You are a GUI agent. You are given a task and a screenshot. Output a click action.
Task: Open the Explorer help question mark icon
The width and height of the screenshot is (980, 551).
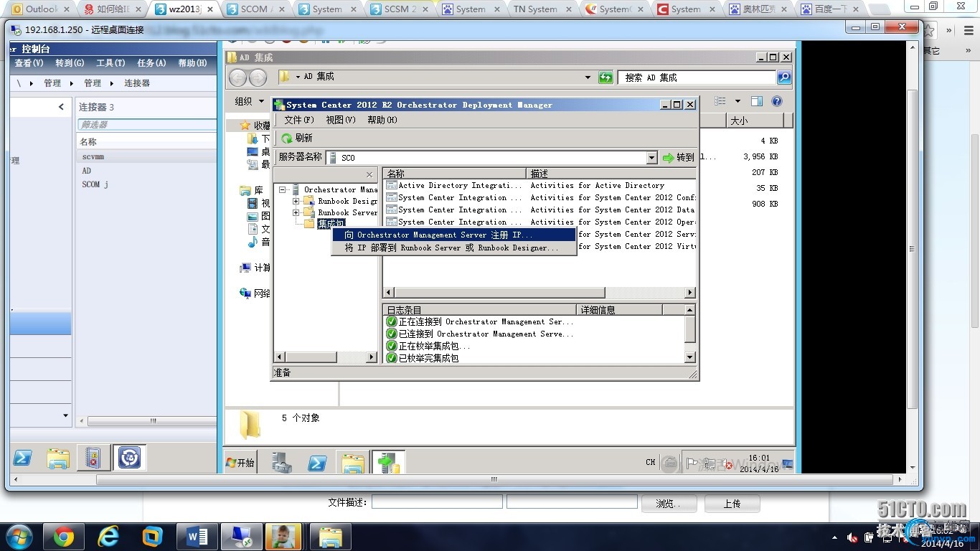777,101
